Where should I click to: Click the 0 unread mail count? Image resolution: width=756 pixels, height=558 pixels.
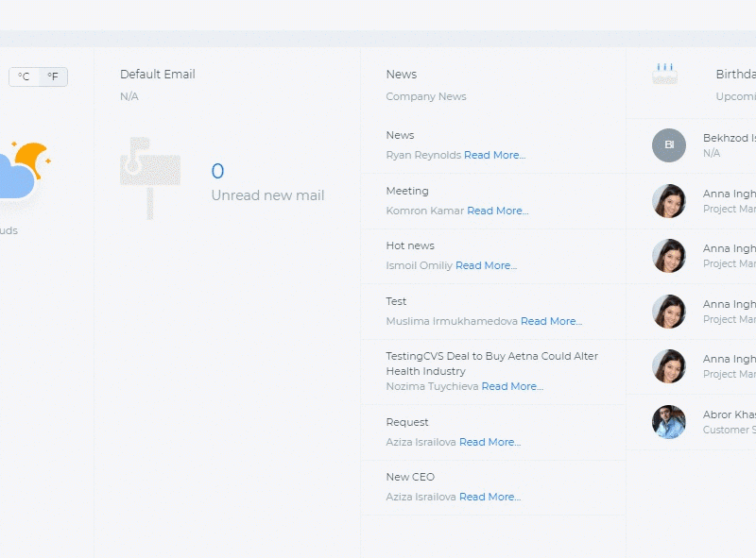coord(217,171)
